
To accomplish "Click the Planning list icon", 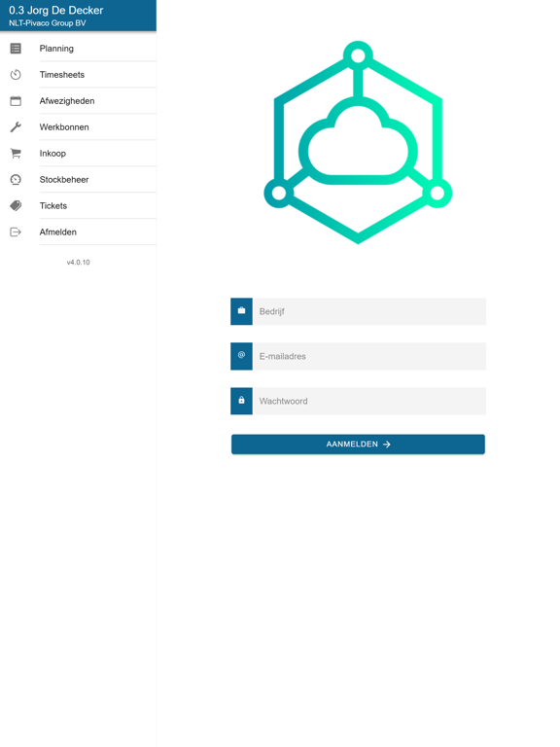I will [16, 48].
